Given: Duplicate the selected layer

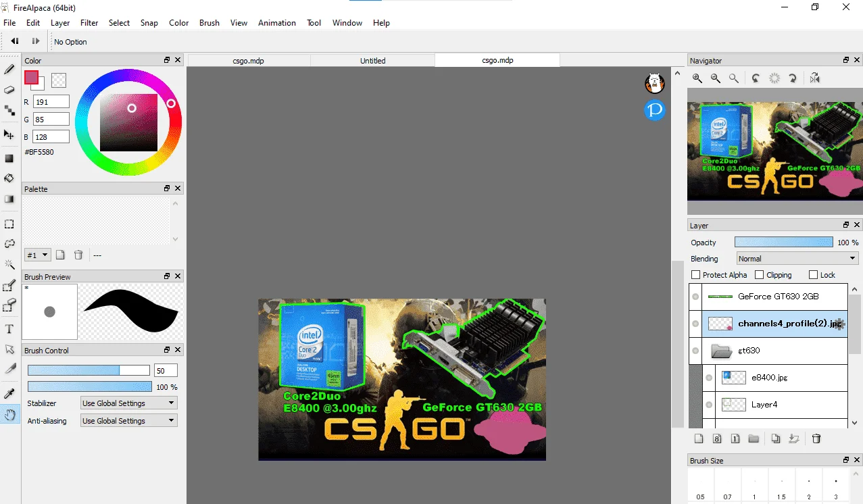Looking at the screenshot, I should click(x=776, y=439).
